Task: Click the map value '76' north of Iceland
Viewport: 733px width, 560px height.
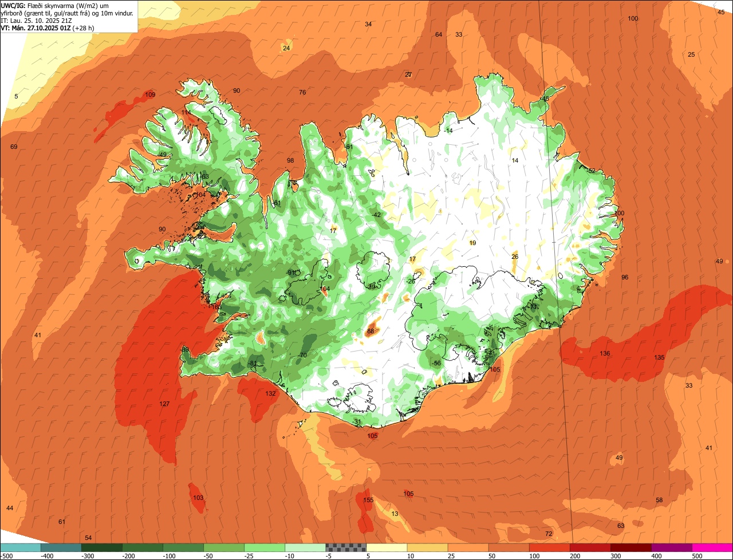Action: click(302, 92)
